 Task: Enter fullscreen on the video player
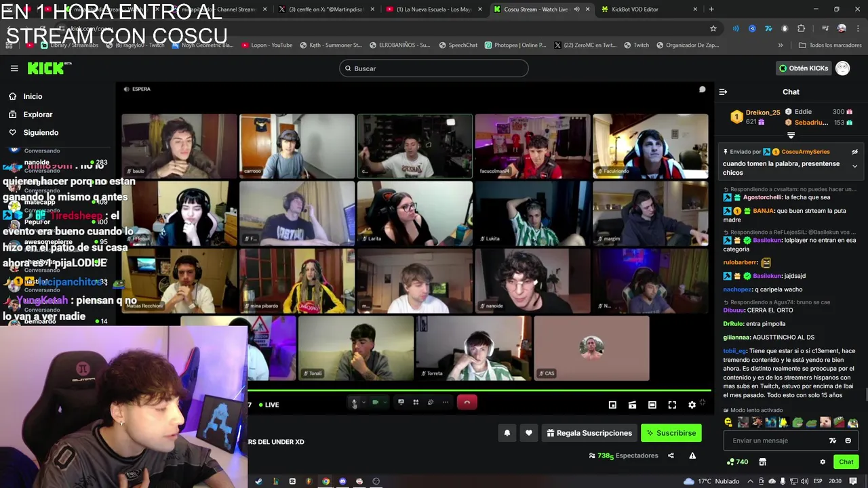(672, 405)
